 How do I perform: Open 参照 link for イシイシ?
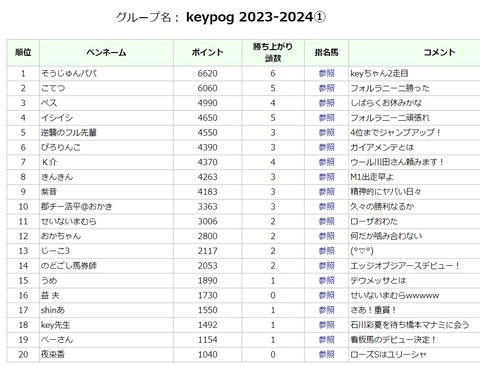pos(326,118)
